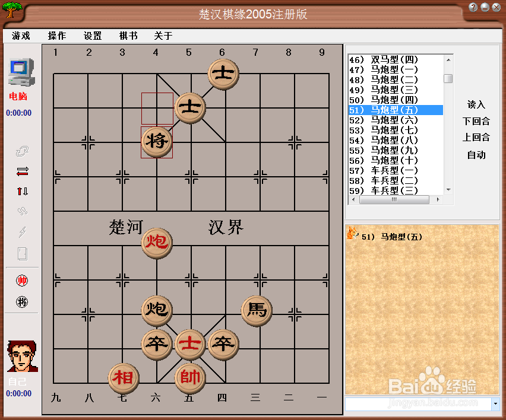Click the list scroll down arrow

[x=448, y=190]
